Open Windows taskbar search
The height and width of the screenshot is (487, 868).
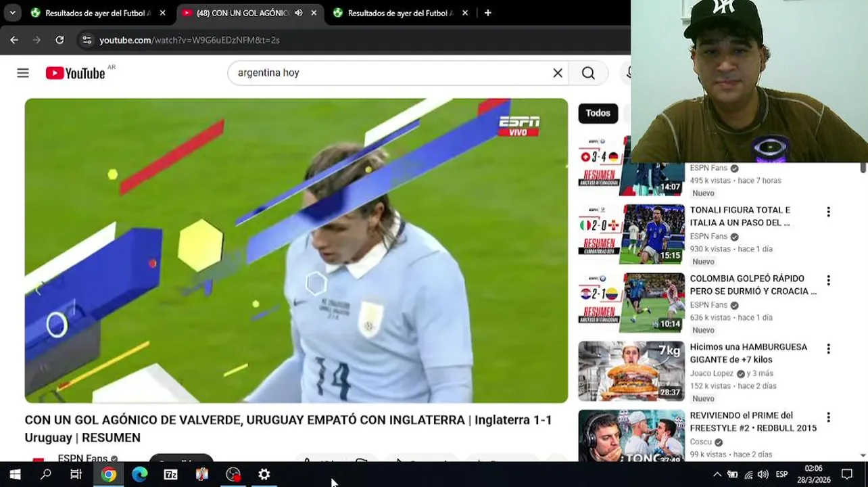click(x=46, y=475)
